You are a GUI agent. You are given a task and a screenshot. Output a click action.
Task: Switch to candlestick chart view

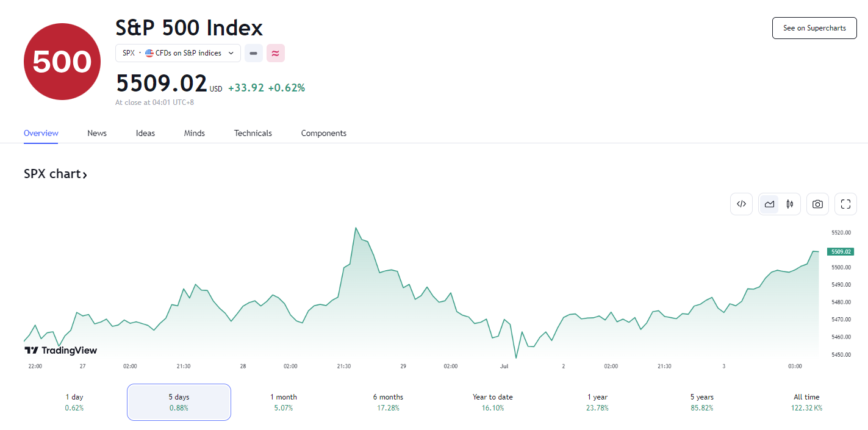click(x=789, y=204)
